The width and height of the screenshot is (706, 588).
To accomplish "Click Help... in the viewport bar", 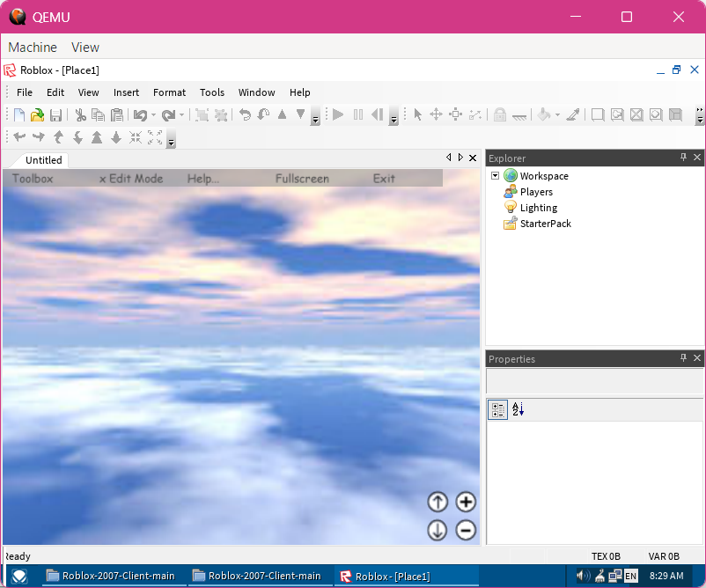I will click(x=203, y=179).
